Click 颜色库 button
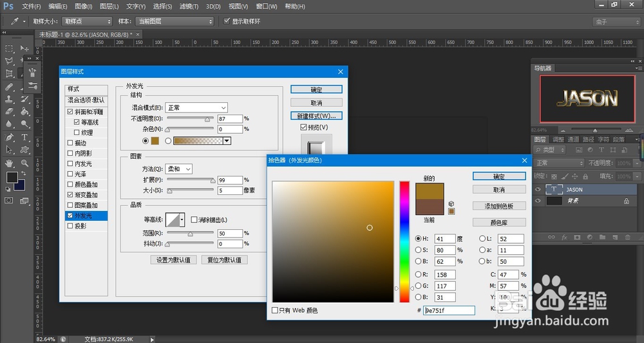This screenshot has height=343, width=644. [499, 223]
